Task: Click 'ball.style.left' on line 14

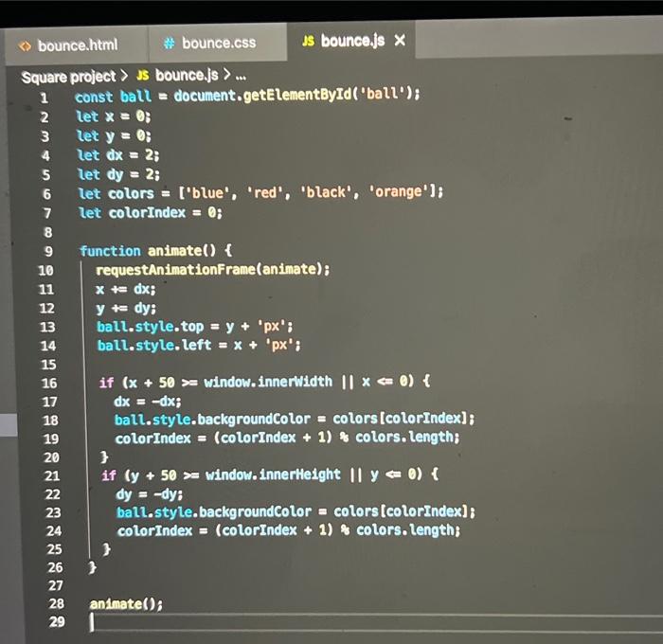Action: tap(154, 345)
